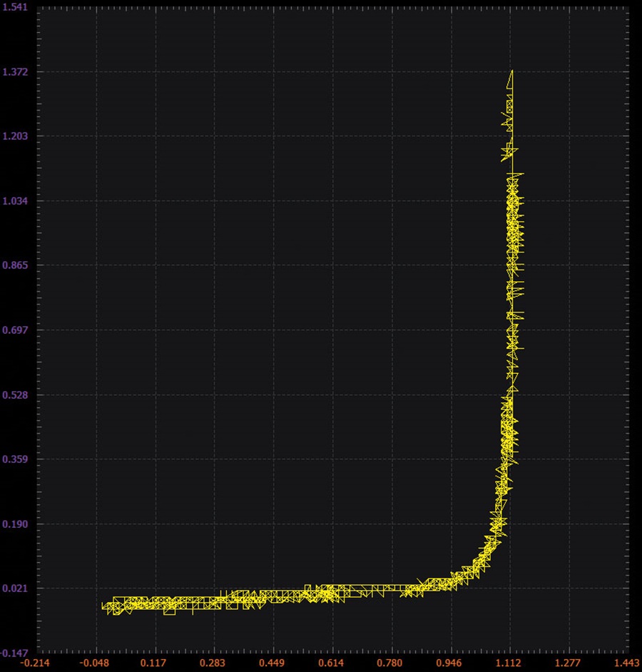Select the 0.865 Y-axis label

pos(15,265)
